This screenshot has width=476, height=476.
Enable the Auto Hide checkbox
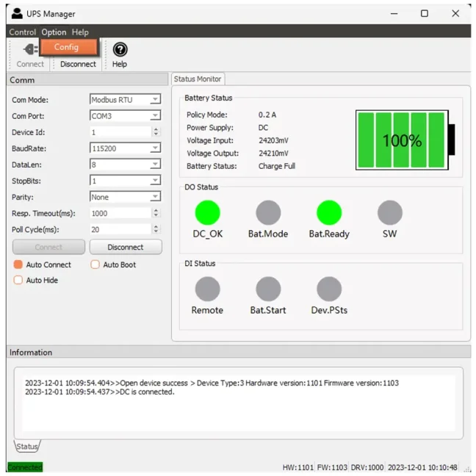pyautogui.click(x=18, y=280)
